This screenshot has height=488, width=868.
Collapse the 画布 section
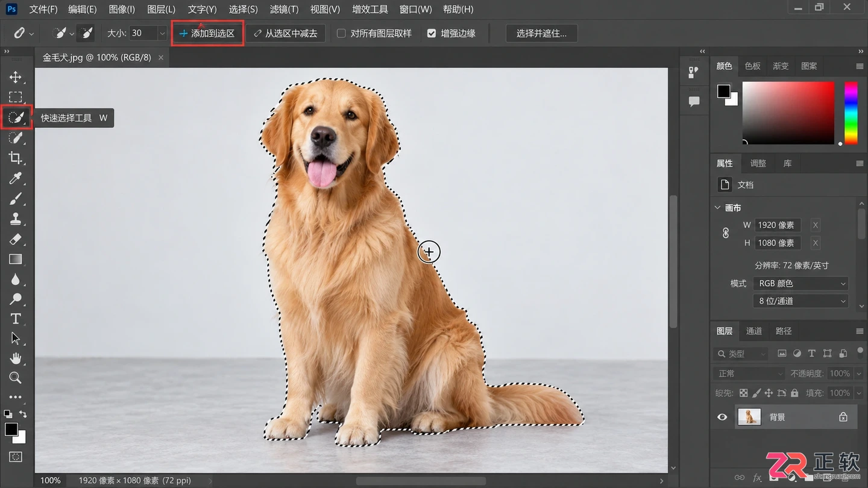[718, 207]
